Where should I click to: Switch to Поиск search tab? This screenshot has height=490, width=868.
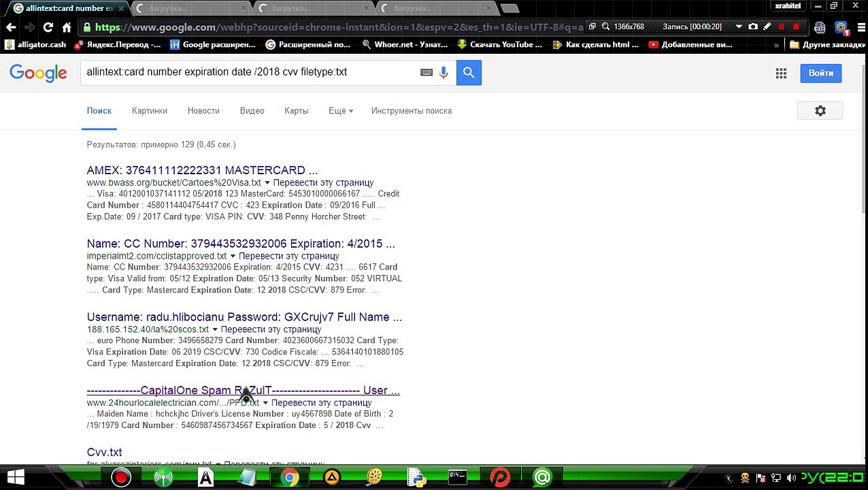tap(99, 111)
